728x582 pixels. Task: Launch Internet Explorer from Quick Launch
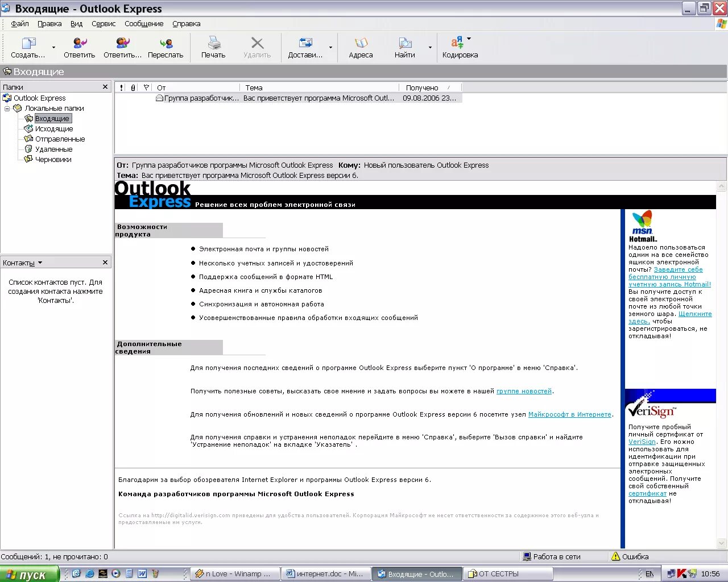point(89,573)
